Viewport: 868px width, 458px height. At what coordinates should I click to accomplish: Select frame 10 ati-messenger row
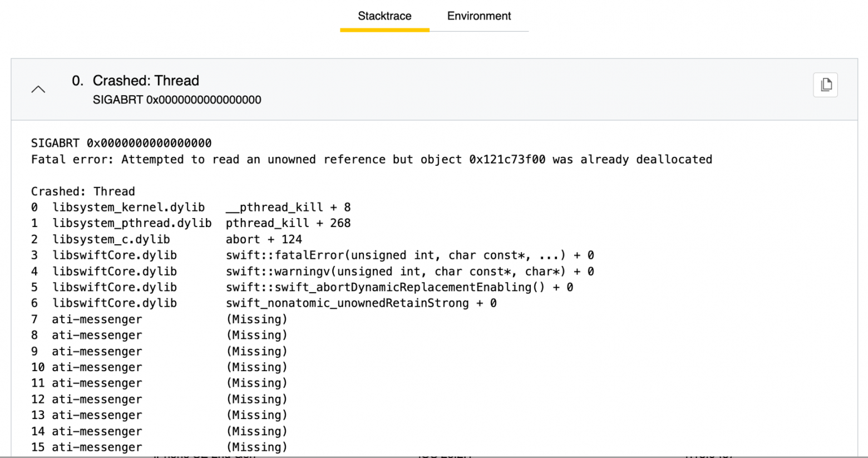tap(156, 367)
